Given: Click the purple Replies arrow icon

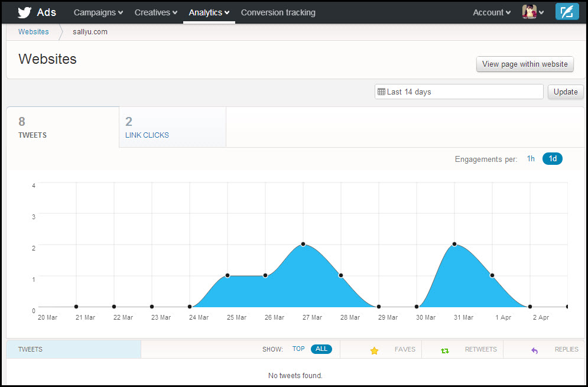Looking at the screenshot, I should click(535, 350).
